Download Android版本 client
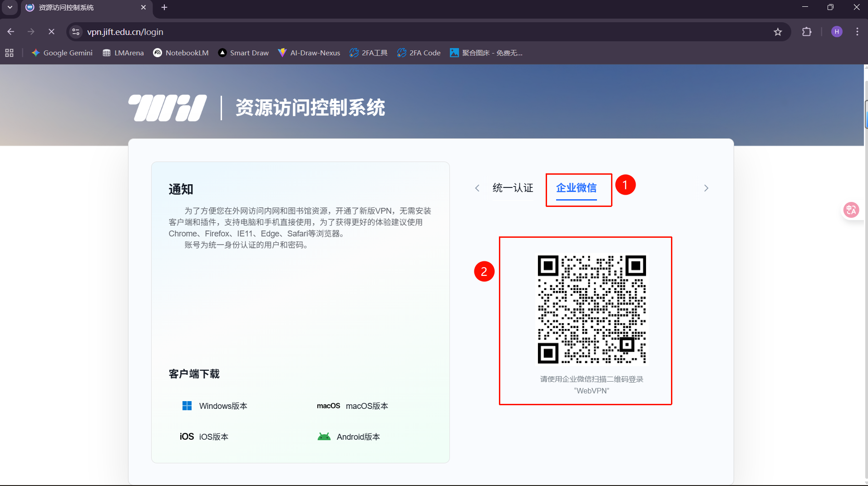 (358, 437)
